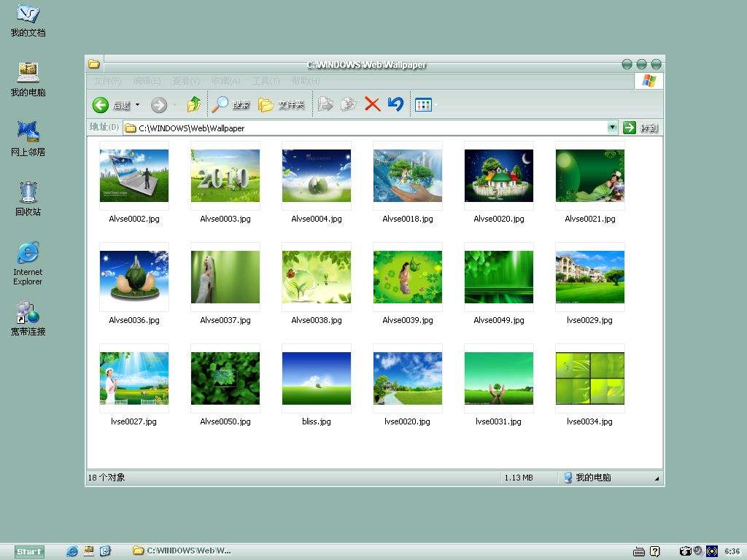Open the 帮助(H) menu
Screen dimensions: 747x560
coord(306,81)
